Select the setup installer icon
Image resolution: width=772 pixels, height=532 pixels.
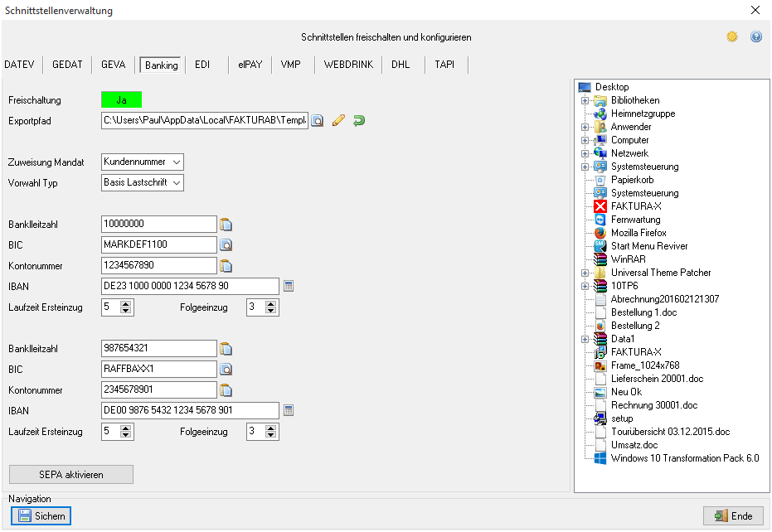[x=600, y=418]
